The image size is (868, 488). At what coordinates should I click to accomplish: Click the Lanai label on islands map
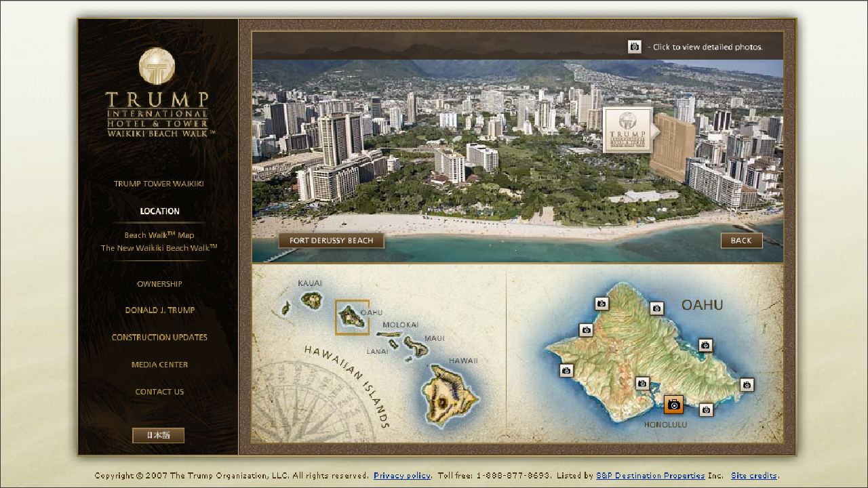click(378, 351)
